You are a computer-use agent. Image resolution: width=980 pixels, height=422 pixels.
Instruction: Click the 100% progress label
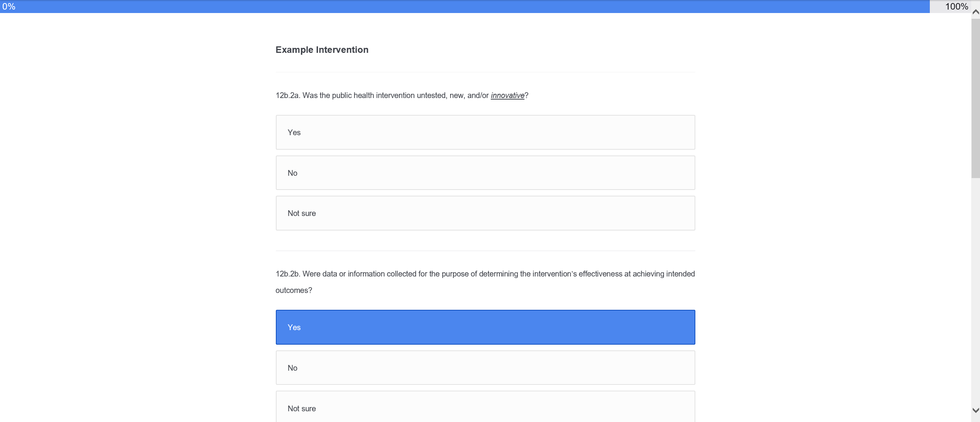pyautogui.click(x=956, y=7)
